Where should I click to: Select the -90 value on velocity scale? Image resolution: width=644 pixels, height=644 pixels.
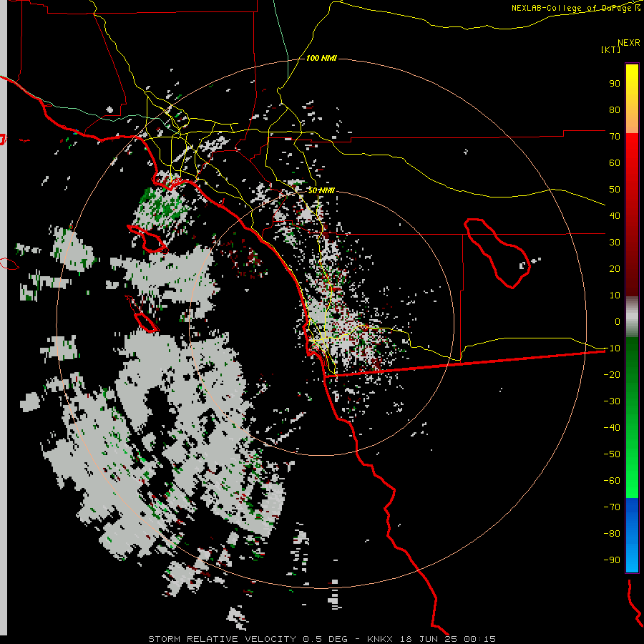pyautogui.click(x=612, y=560)
